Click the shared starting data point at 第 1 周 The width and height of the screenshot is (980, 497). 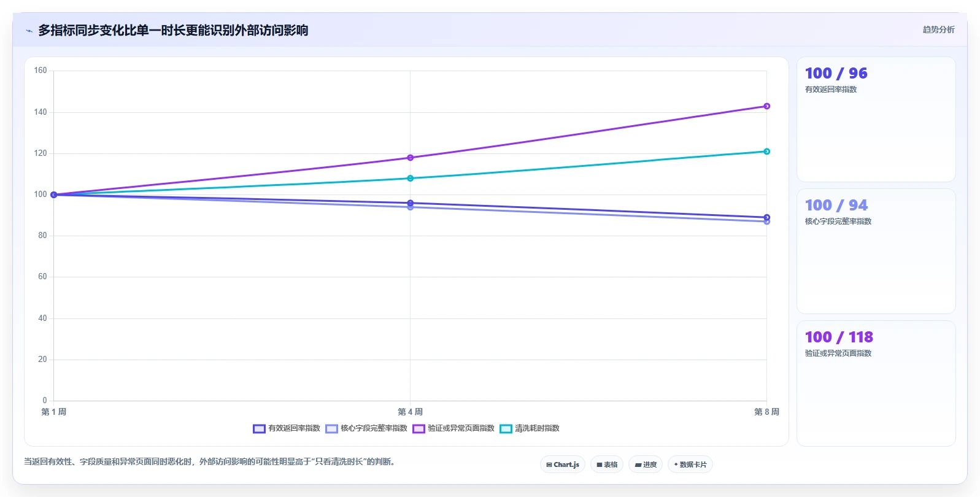[54, 195]
